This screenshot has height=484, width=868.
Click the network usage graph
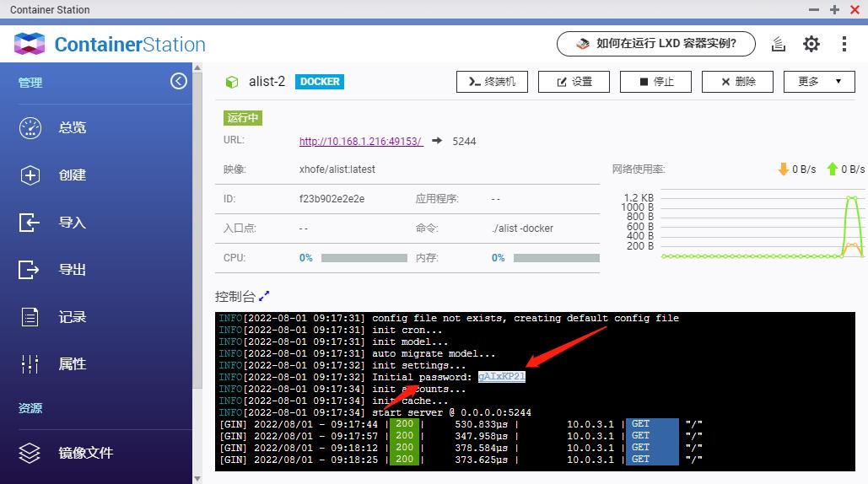(x=763, y=224)
